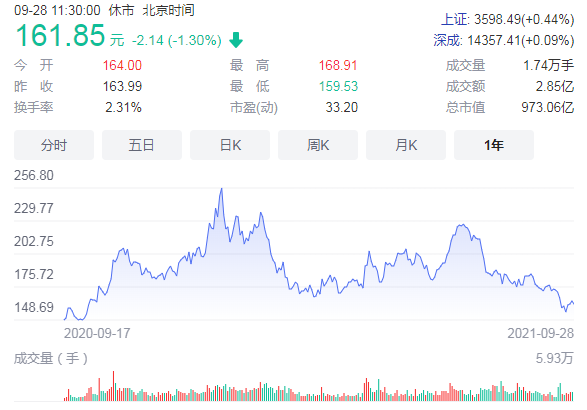Screen dimensions: 587x410
Task: Click the tallest red volume bar
Action: click(113, 386)
